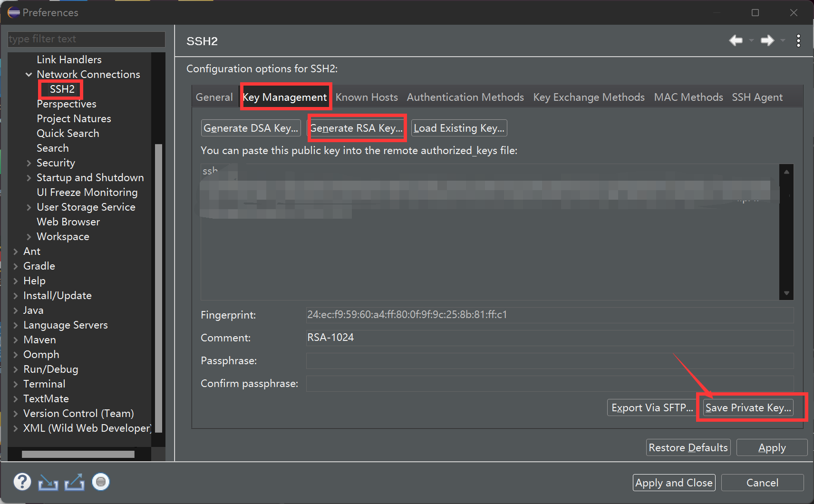The height and width of the screenshot is (504, 814).
Task: Switch to the Known Hosts tab
Action: pyautogui.click(x=367, y=97)
